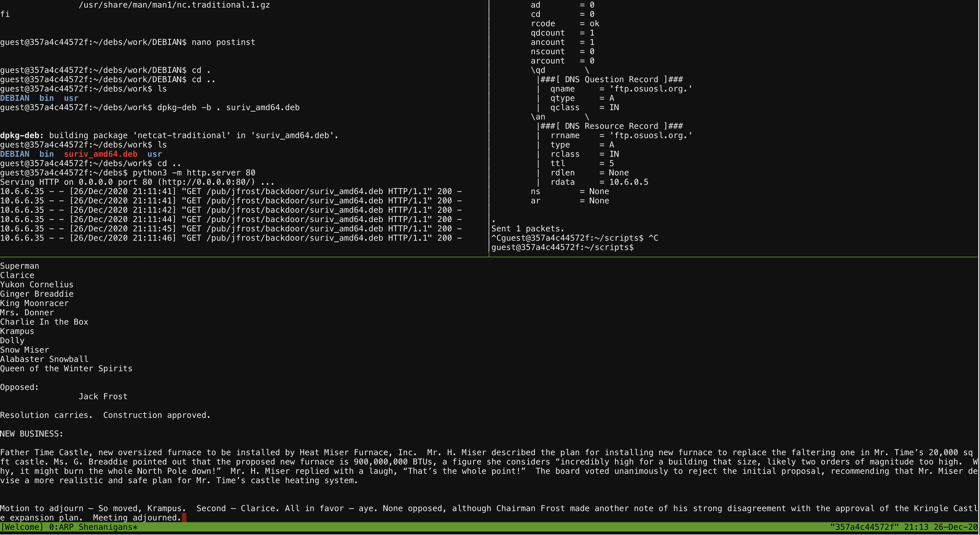Viewport: 980px width, 535px height.
Task: Click 'Queen of the Winter Spirits'
Action: [x=66, y=368]
